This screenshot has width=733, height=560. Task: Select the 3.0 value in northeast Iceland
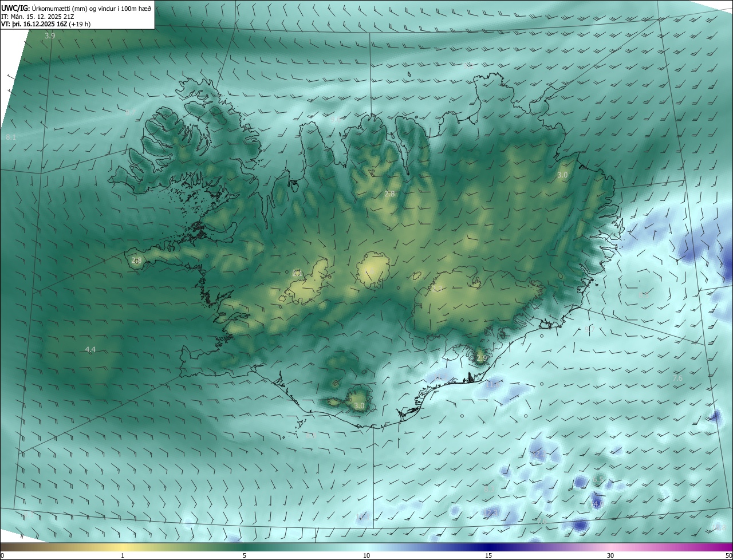pyautogui.click(x=562, y=175)
